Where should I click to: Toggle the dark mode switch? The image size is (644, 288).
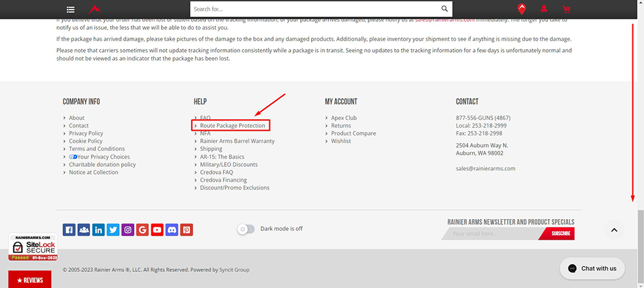246,229
